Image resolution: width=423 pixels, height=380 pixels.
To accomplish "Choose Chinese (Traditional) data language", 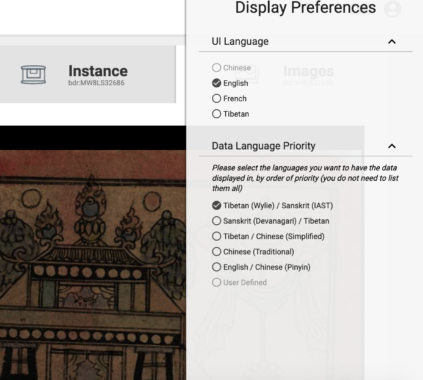I will 216,251.
